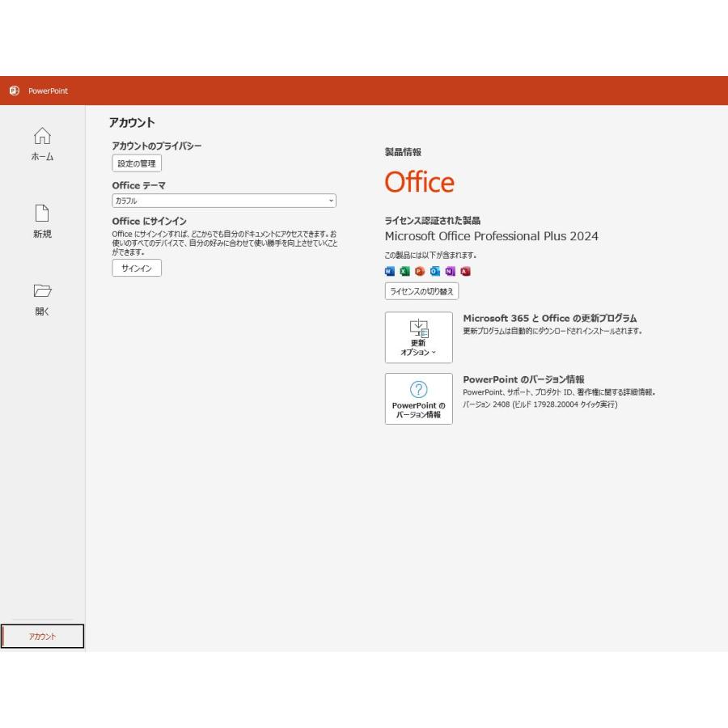Click the ライセンスの切り替え button
Image resolution: width=728 pixels, height=728 pixels.
(x=421, y=291)
